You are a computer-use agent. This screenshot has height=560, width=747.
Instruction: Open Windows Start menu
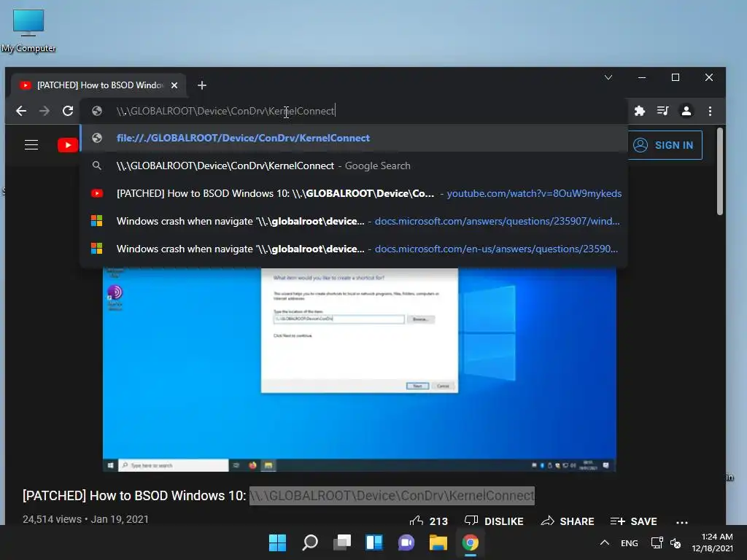(x=277, y=542)
